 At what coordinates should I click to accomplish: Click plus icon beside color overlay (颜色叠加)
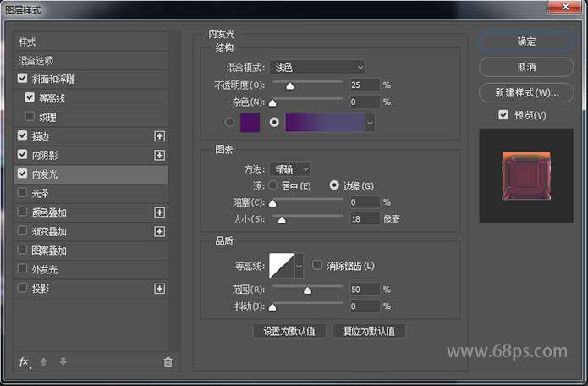[x=158, y=212]
